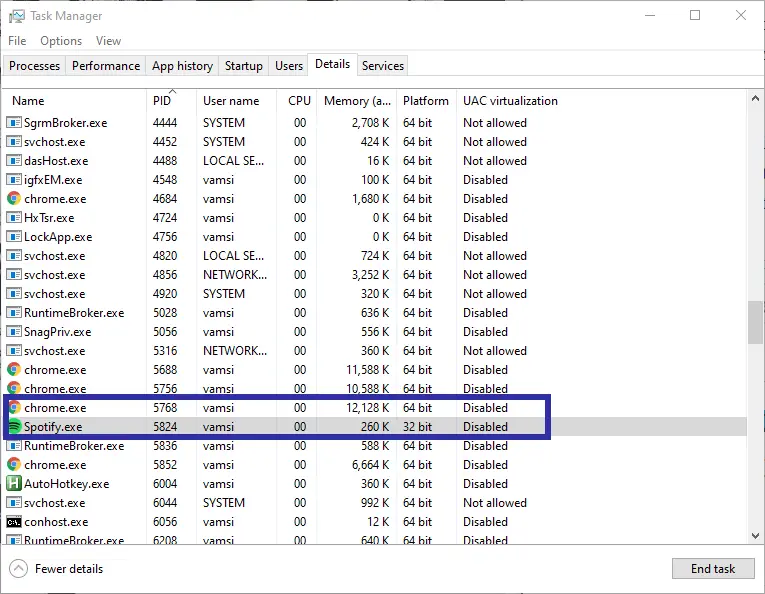
Task: Switch to the Processes tab
Action: tap(34, 66)
